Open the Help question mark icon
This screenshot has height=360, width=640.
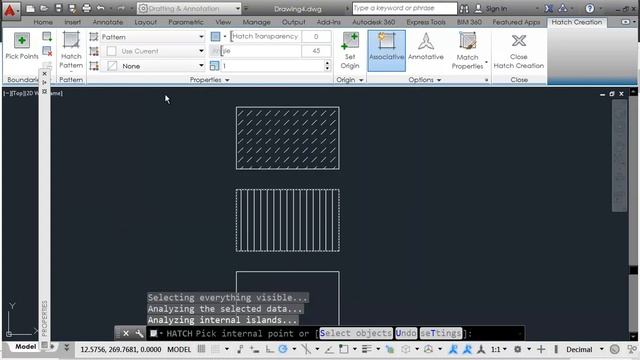coord(589,9)
